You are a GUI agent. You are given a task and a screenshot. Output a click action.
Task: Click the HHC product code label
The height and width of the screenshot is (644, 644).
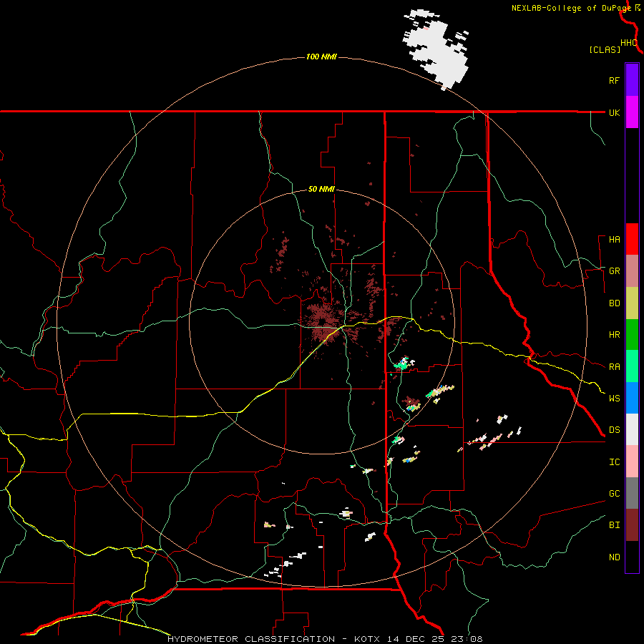(629, 43)
